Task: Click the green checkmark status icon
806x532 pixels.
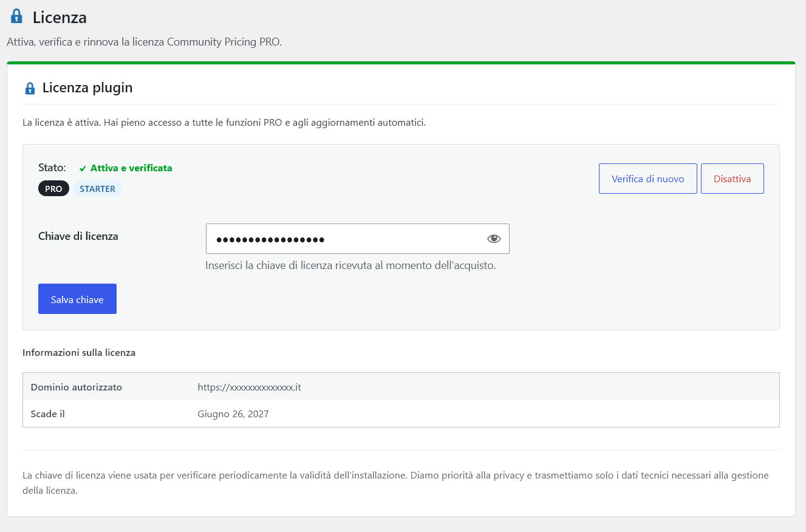Action: [x=83, y=169]
